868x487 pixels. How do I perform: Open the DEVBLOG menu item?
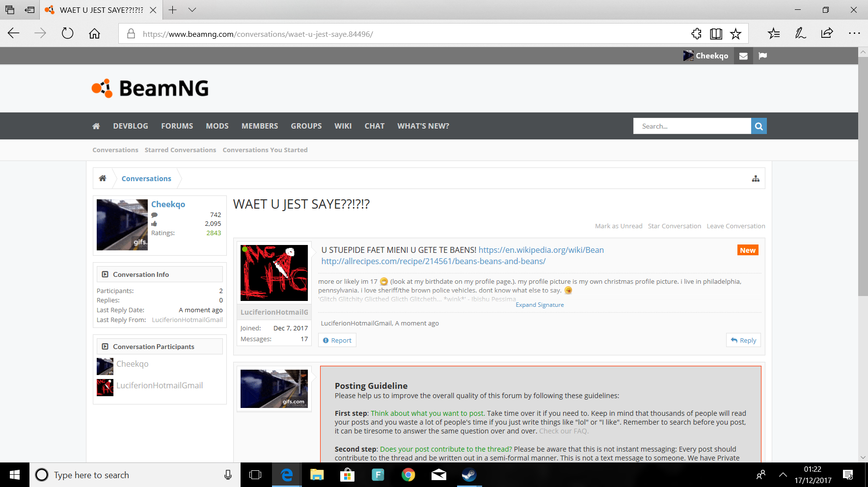click(131, 126)
